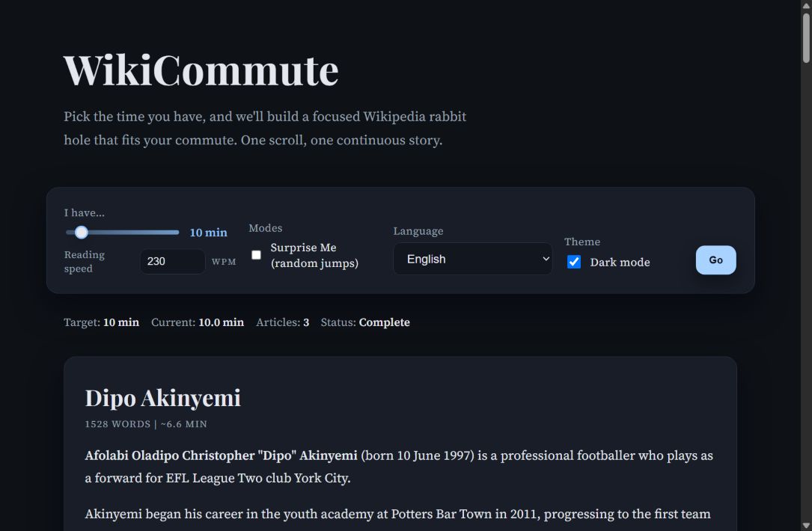Click the 'Current: 10.0 min' text
Viewport: 812px width, 531px height.
pyautogui.click(x=198, y=322)
